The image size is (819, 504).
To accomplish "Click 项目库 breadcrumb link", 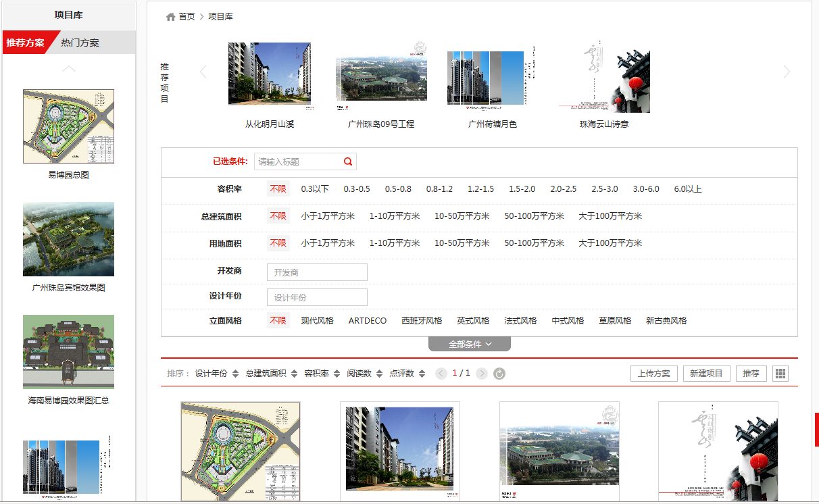I will (220, 17).
